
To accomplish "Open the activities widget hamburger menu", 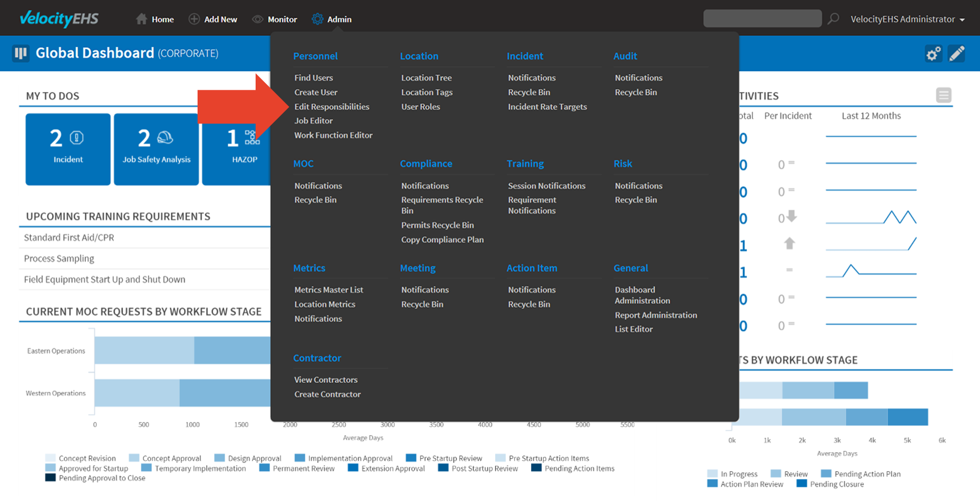I will (x=943, y=95).
